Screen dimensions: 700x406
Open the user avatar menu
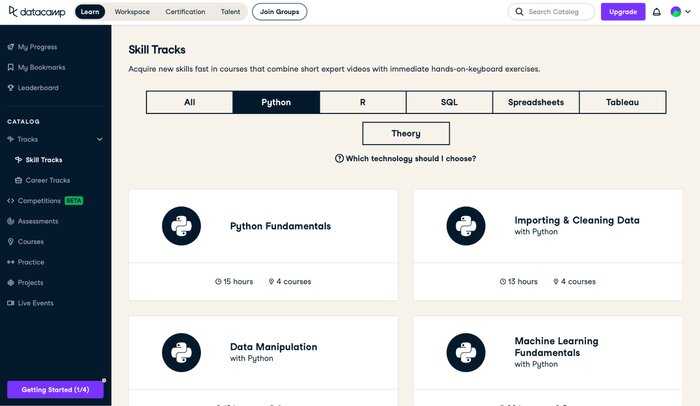click(676, 12)
